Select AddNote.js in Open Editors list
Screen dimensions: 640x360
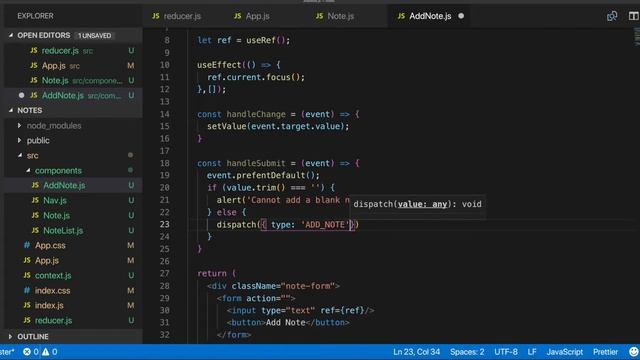(x=73, y=96)
